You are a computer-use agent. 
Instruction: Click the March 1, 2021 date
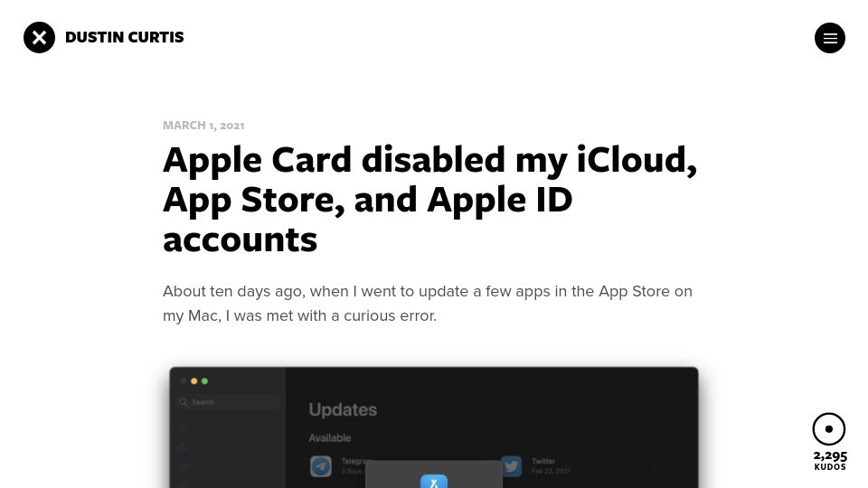[203, 126]
